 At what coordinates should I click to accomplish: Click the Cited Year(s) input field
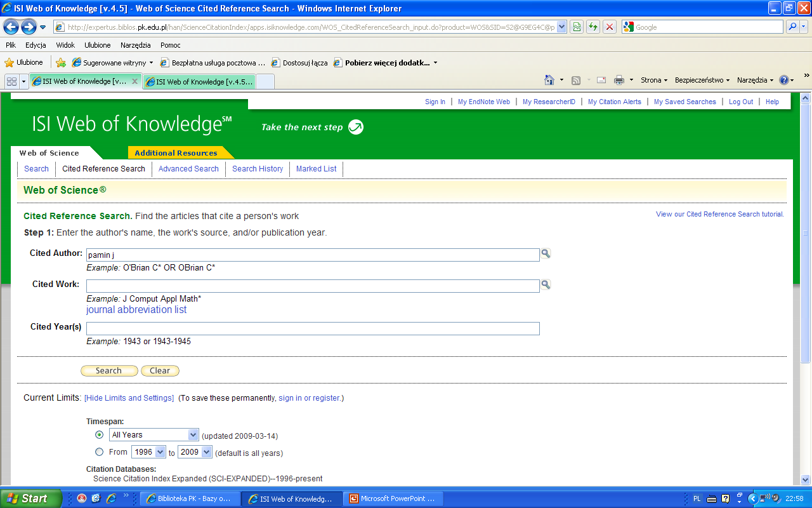pyautogui.click(x=313, y=328)
